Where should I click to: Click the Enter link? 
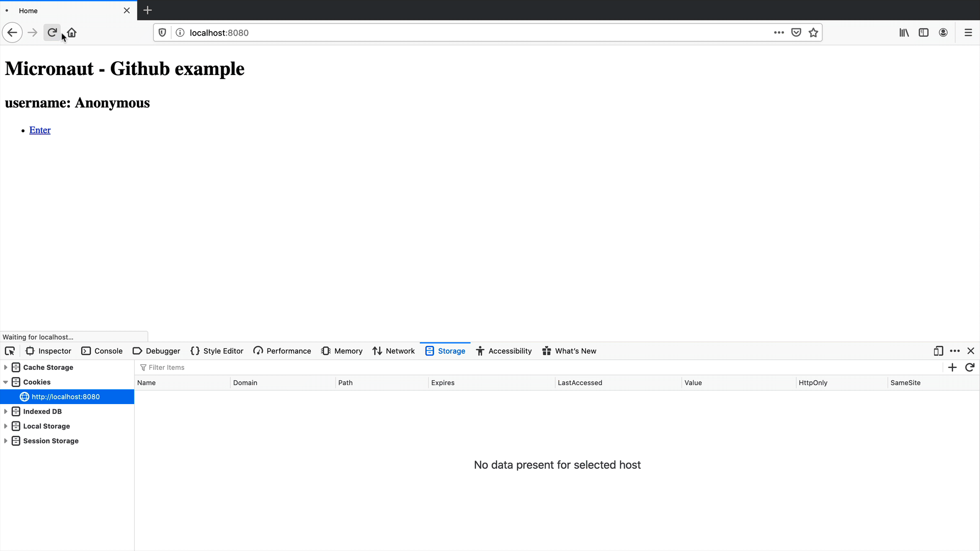[40, 130]
